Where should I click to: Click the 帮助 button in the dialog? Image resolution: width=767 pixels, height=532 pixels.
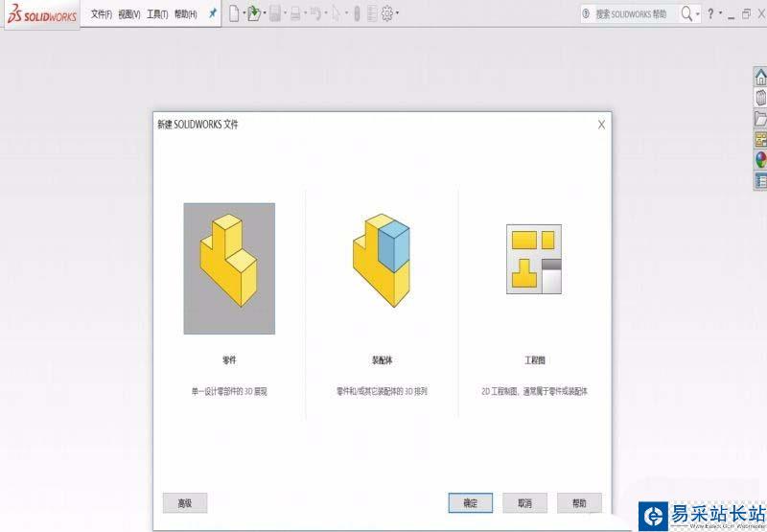(579, 503)
